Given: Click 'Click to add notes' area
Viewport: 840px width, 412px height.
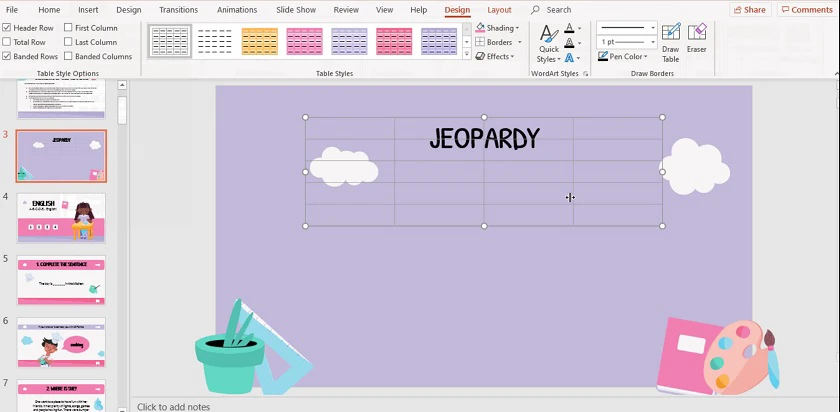Looking at the screenshot, I should click(174, 407).
